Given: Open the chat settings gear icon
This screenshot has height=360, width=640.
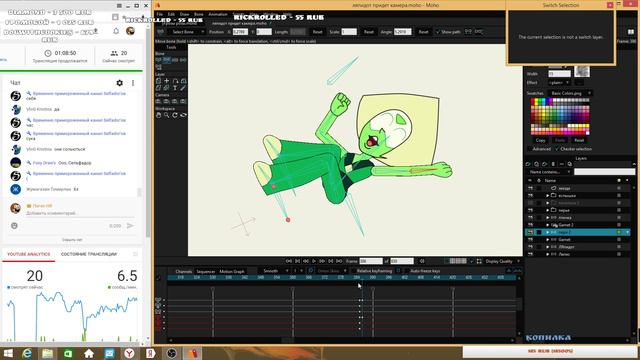Looking at the screenshot, I should coord(120,83).
